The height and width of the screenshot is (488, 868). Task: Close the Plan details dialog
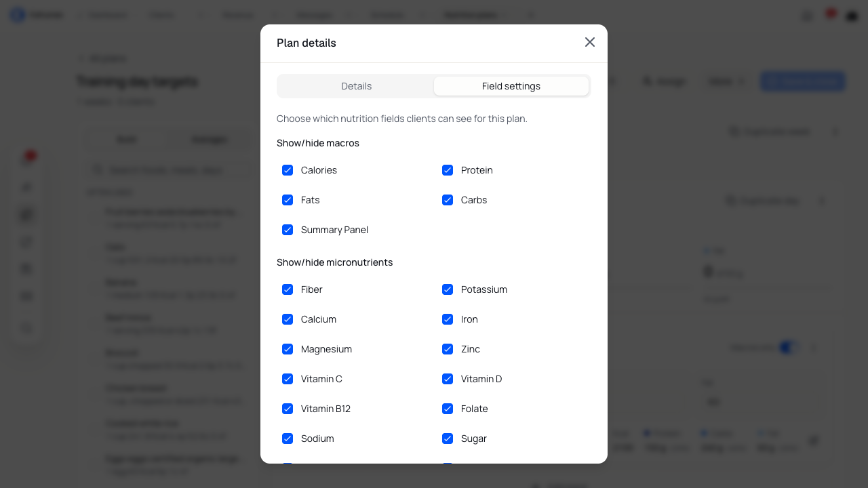[x=590, y=42]
